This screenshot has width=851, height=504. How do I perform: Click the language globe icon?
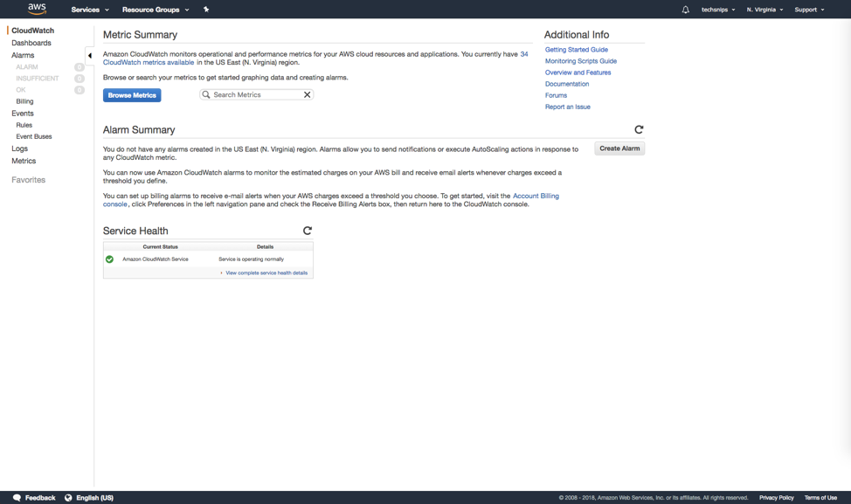tap(68, 498)
